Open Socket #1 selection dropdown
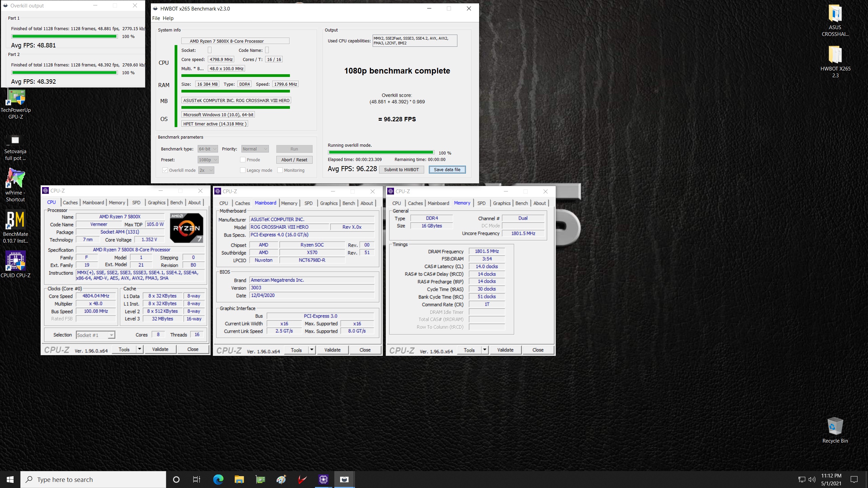Viewport: 868px width, 488px height. 96,335
